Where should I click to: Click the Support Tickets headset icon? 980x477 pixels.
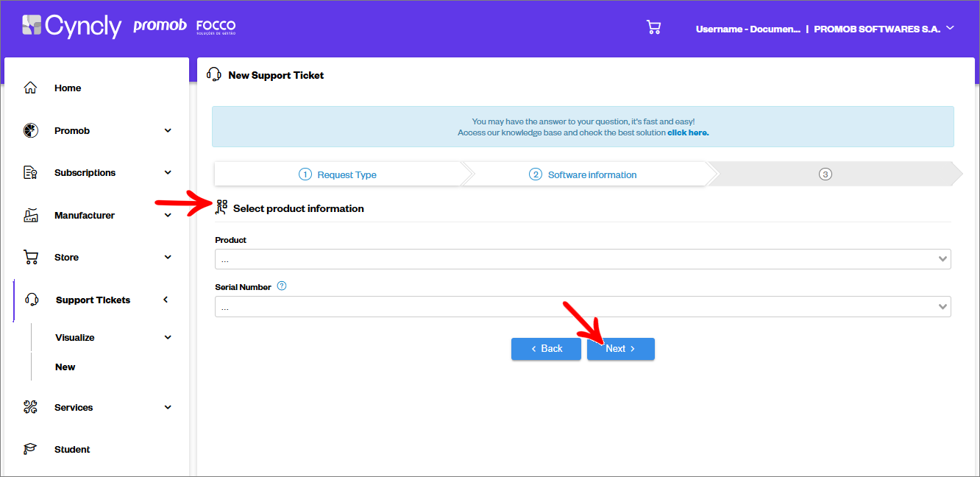tap(32, 300)
